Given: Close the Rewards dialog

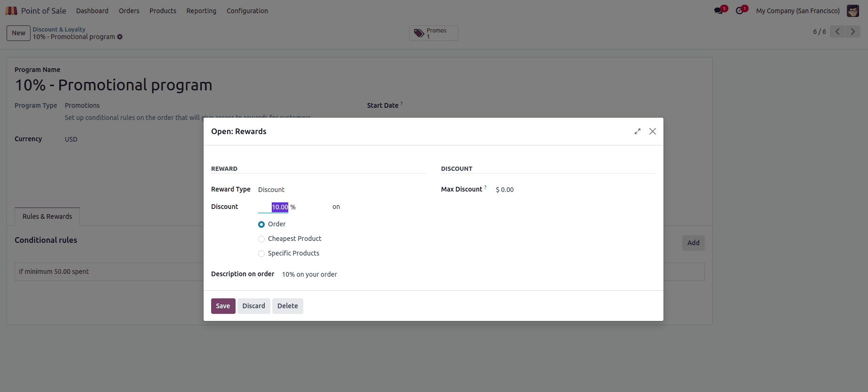Looking at the screenshot, I should 653,131.
